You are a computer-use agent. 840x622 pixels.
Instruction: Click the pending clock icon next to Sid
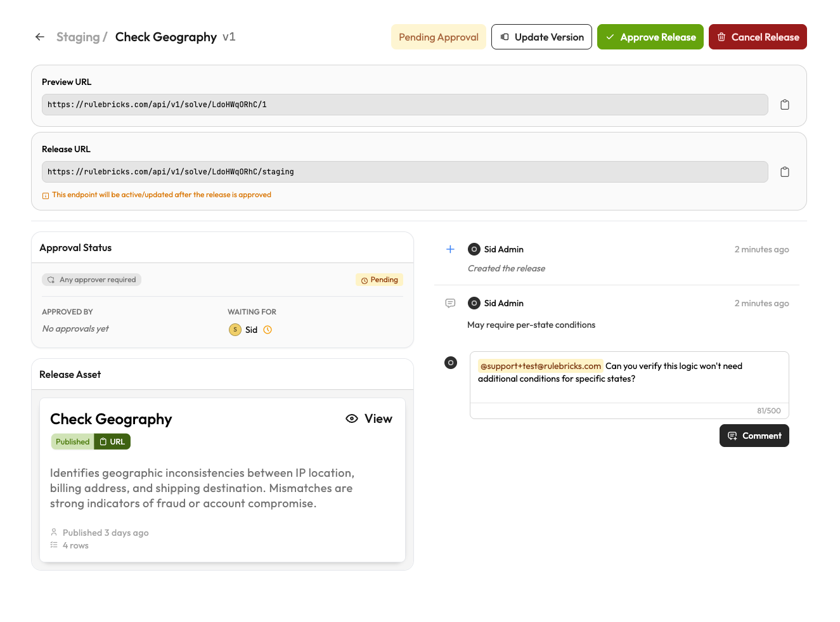(268, 329)
